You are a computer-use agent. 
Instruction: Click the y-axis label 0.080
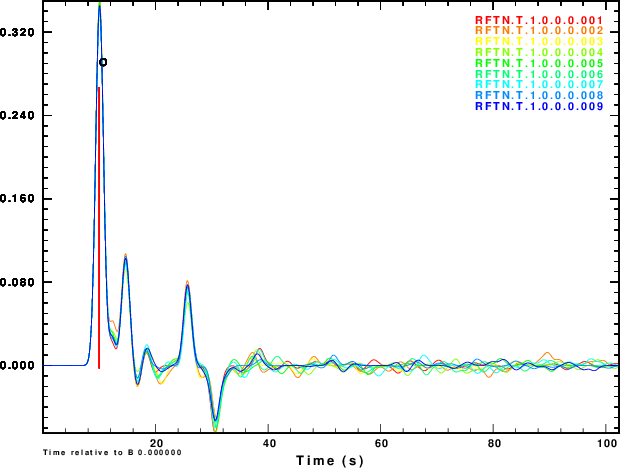point(17,282)
